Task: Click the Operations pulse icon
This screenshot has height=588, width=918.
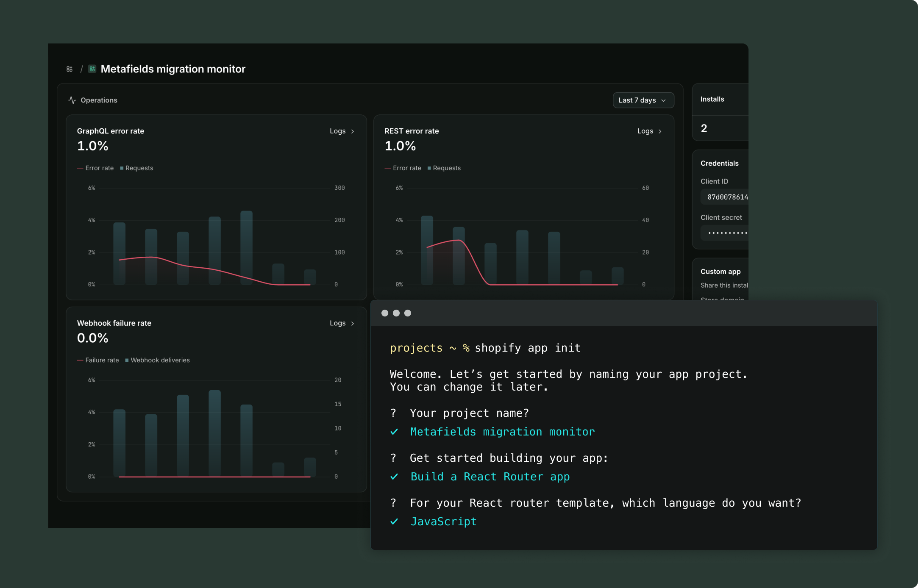Action: tap(72, 100)
